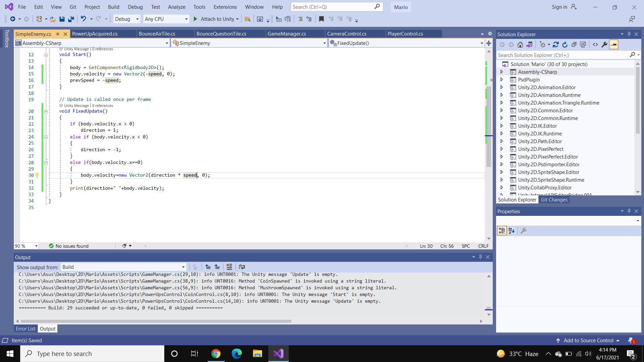Viewport: 644px width, 362px height.
Task: Click the Find in Files icon
Action: pos(248,19)
